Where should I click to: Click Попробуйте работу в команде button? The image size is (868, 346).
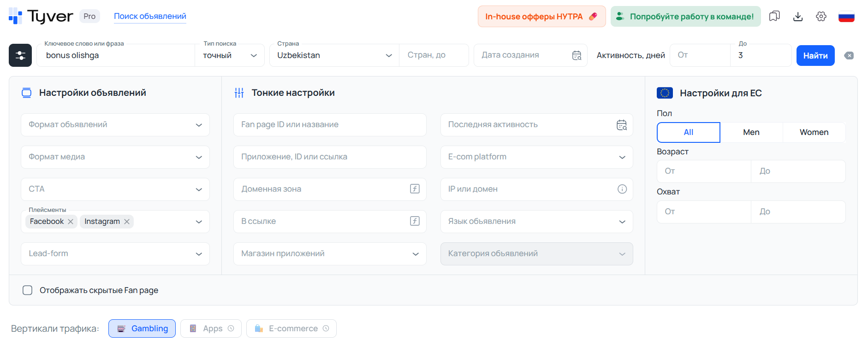pos(686,17)
